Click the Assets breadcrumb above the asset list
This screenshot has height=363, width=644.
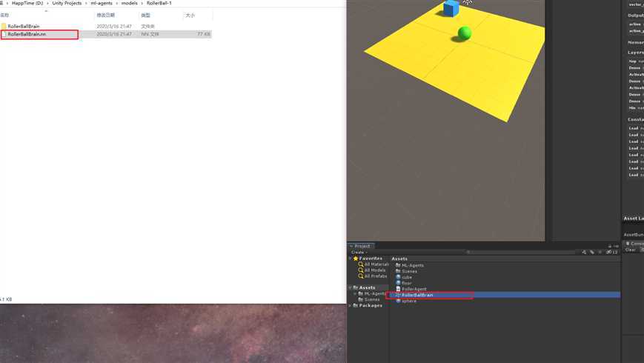pyautogui.click(x=399, y=259)
